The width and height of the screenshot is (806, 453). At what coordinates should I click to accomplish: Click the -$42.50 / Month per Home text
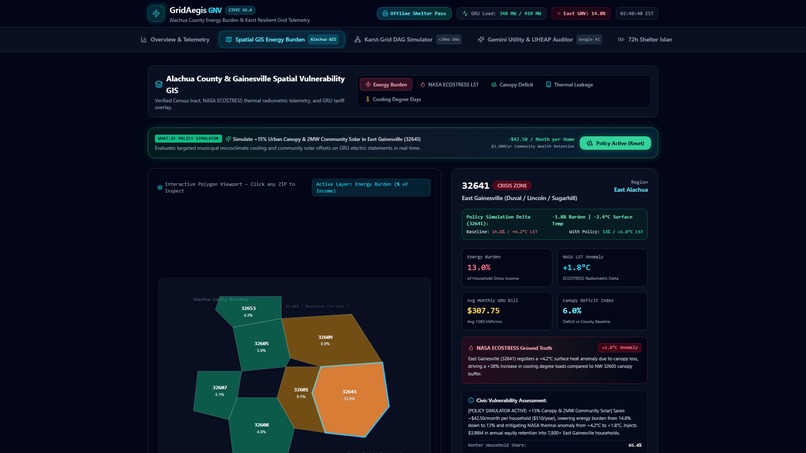coord(541,139)
